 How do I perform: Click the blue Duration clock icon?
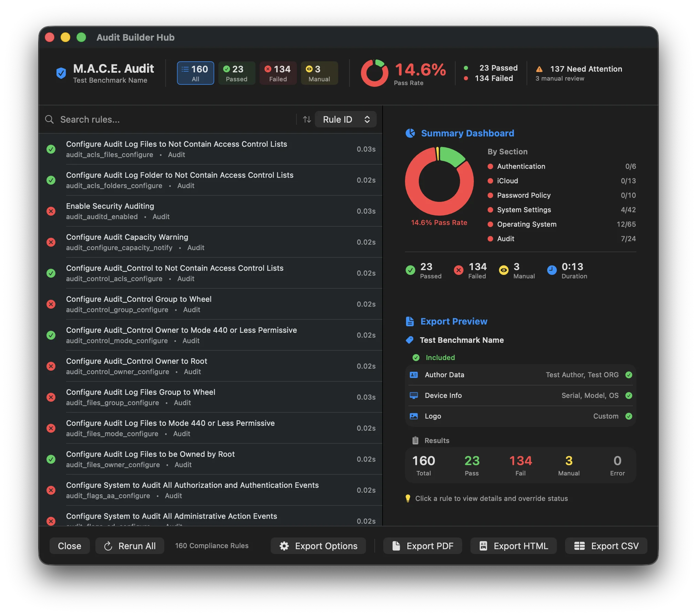[552, 270]
